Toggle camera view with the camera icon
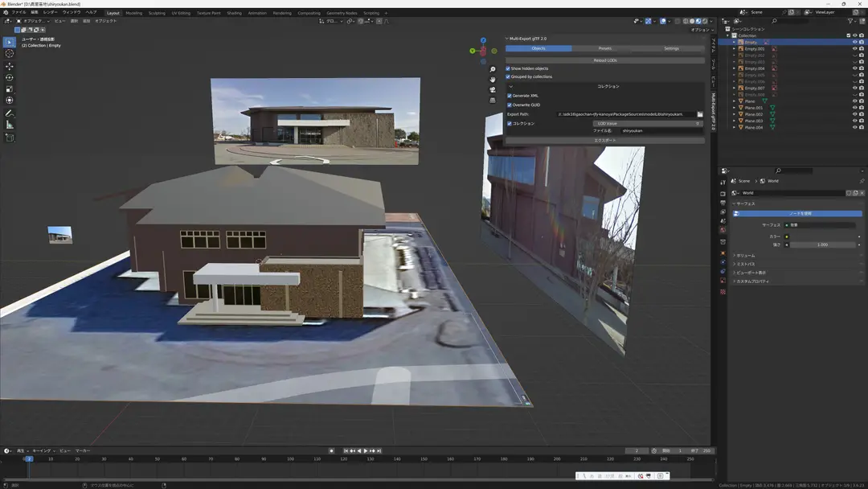Screen dimensions: 868x489 [x=492, y=89]
